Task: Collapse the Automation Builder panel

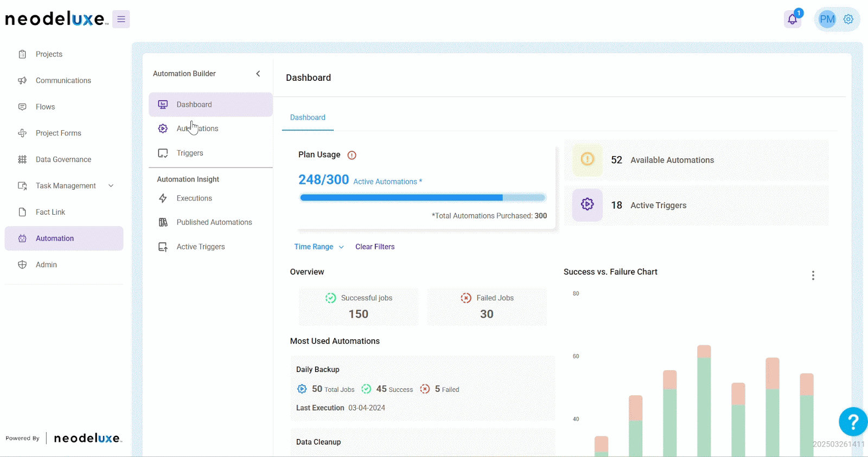Action: click(x=258, y=74)
